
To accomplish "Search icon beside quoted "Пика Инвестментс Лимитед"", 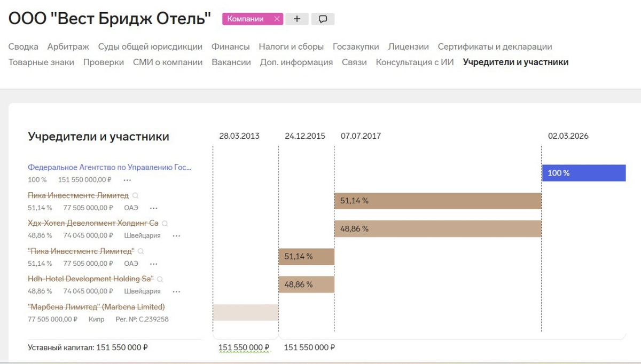I will [x=140, y=251].
